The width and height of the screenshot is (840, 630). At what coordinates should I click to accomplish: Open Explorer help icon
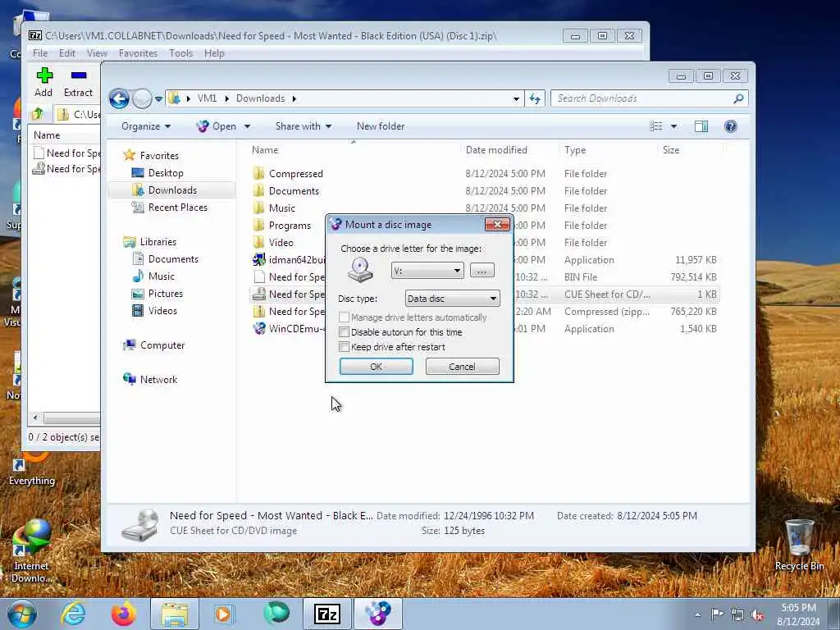click(731, 126)
